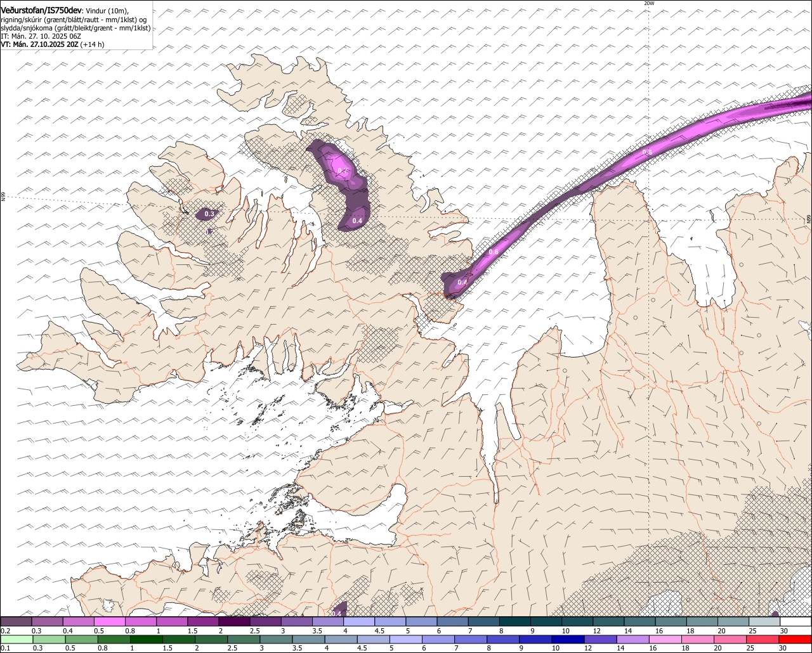Click the 'slydda/snjókoma (grátt/bleikt/grænt' description line

tap(75, 28)
